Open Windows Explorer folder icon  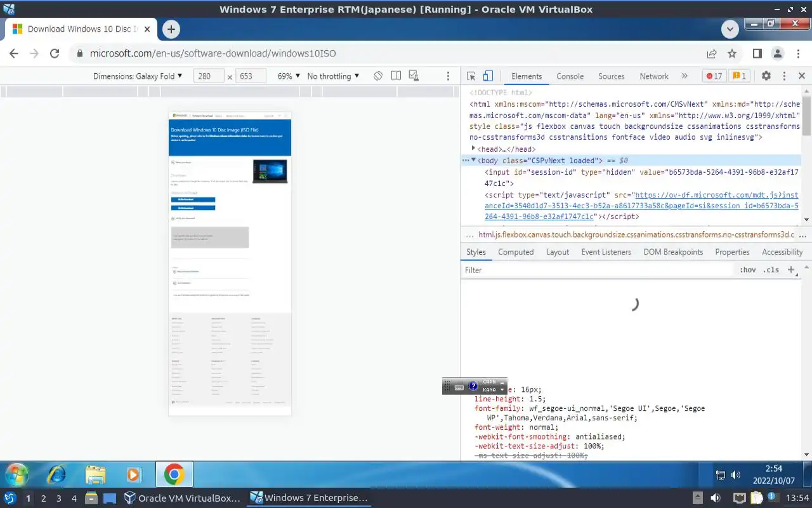coord(96,474)
